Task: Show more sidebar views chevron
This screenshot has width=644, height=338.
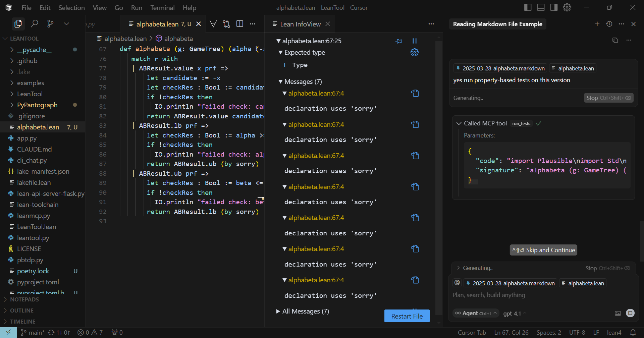Action: click(66, 24)
